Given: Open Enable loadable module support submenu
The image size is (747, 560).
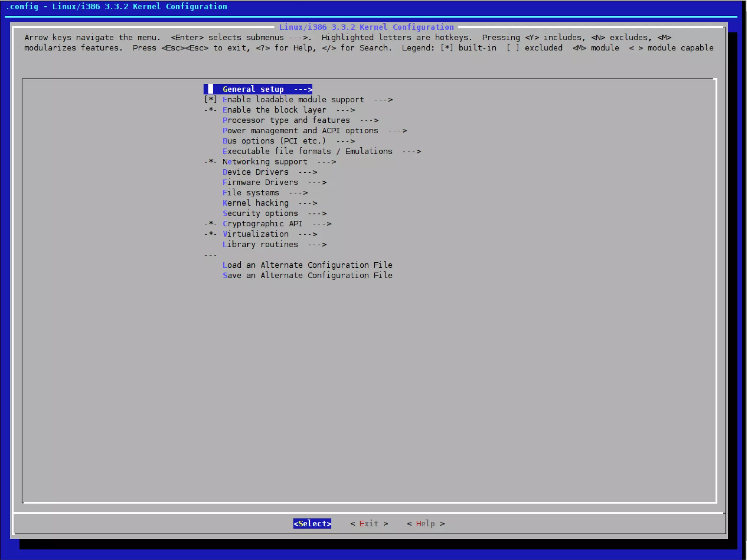Looking at the screenshot, I should click(307, 100).
